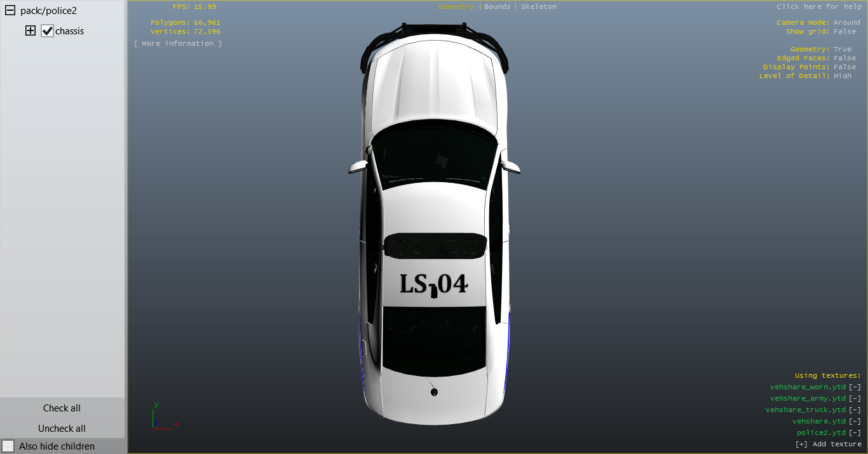The image size is (868, 454).
Task: Collapse the pack:/police2 tree node
Action: tap(10, 11)
